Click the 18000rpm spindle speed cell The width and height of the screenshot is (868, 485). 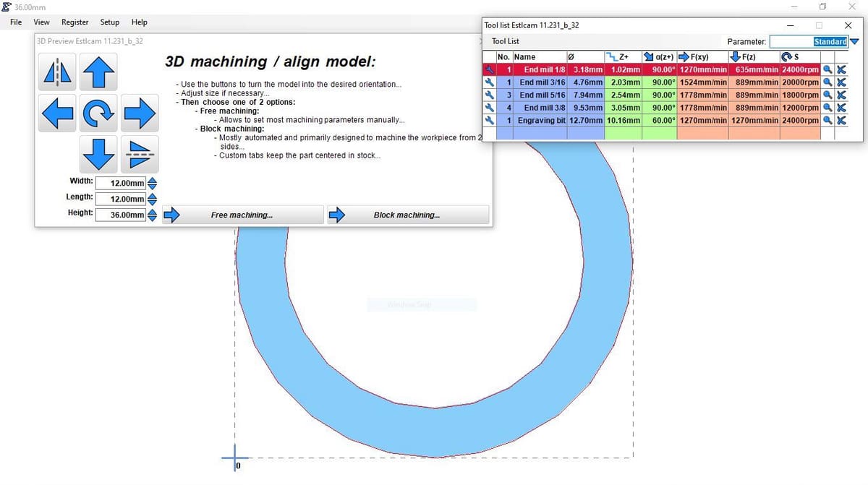coord(801,95)
